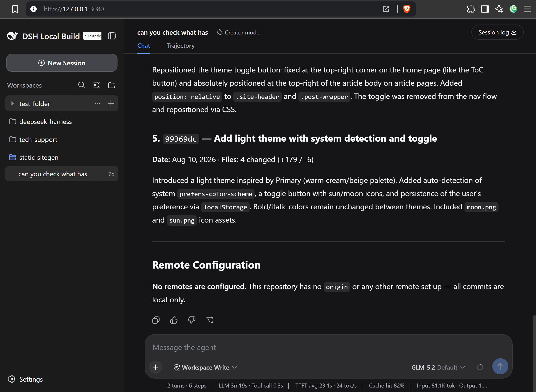Click the chat scrollbar thumb
Image resolution: width=536 pixels, height=392 pixels.
(x=534, y=353)
